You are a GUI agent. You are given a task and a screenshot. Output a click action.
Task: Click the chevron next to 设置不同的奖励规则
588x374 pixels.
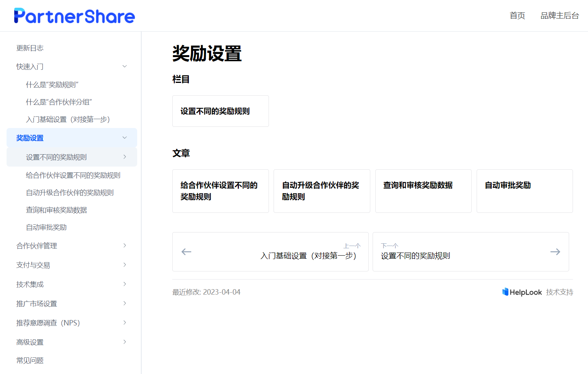(124, 157)
